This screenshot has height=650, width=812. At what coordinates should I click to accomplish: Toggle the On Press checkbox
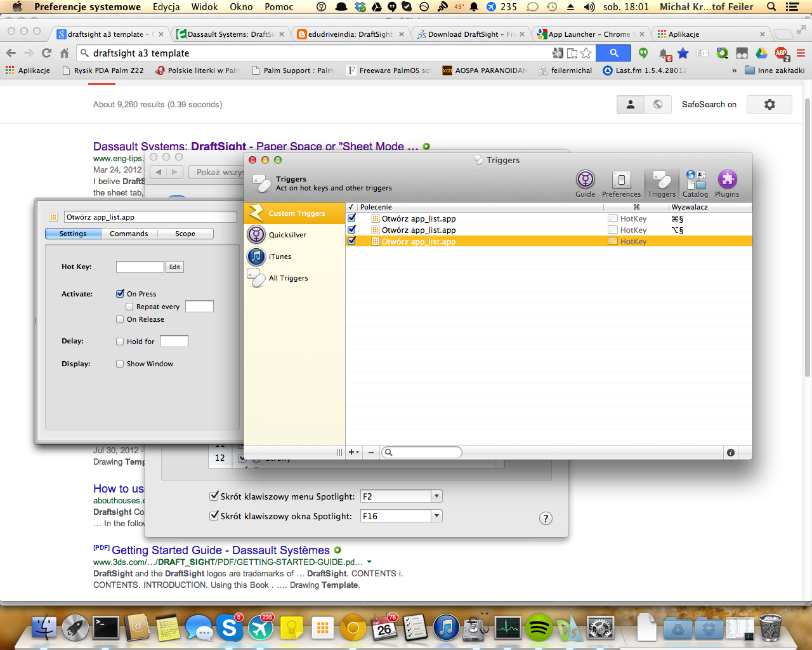pyautogui.click(x=120, y=294)
